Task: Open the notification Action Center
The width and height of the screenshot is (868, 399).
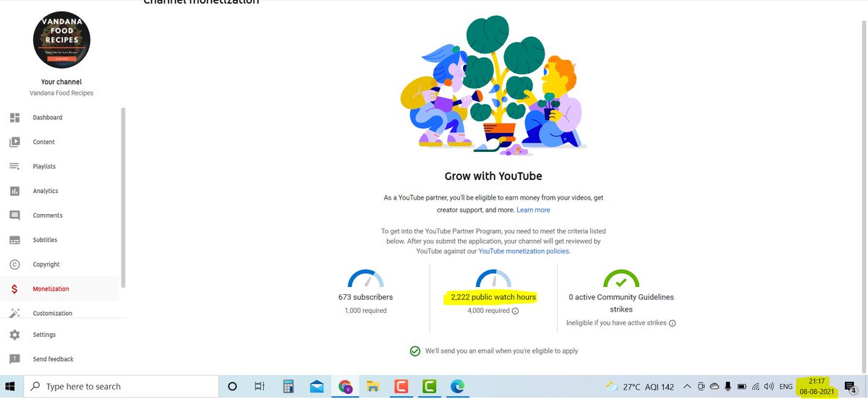Action: pos(851,387)
